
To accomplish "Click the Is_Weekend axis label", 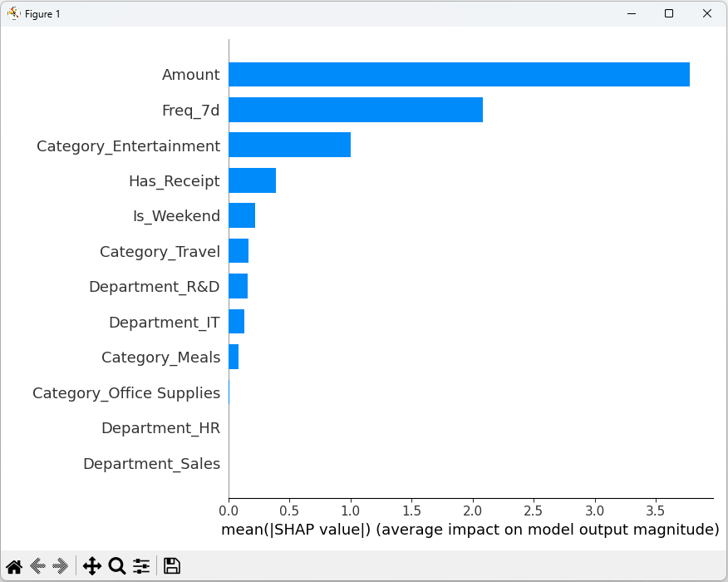I will tap(176, 216).
